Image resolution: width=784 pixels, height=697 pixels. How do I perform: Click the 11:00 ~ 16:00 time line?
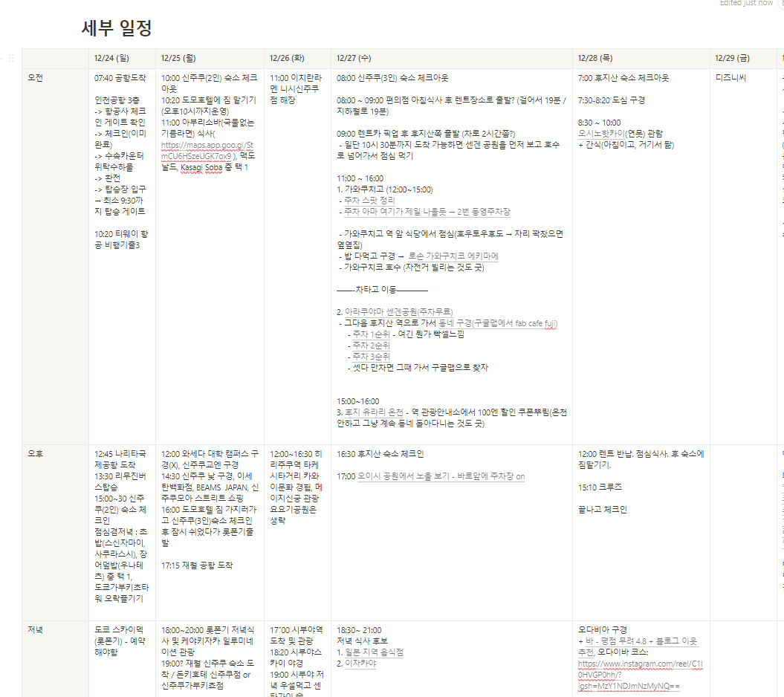click(360, 178)
